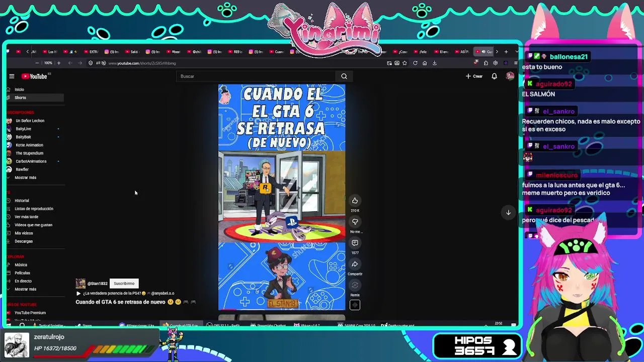Open the account avatar menu
The image size is (644, 362).
[x=510, y=76]
